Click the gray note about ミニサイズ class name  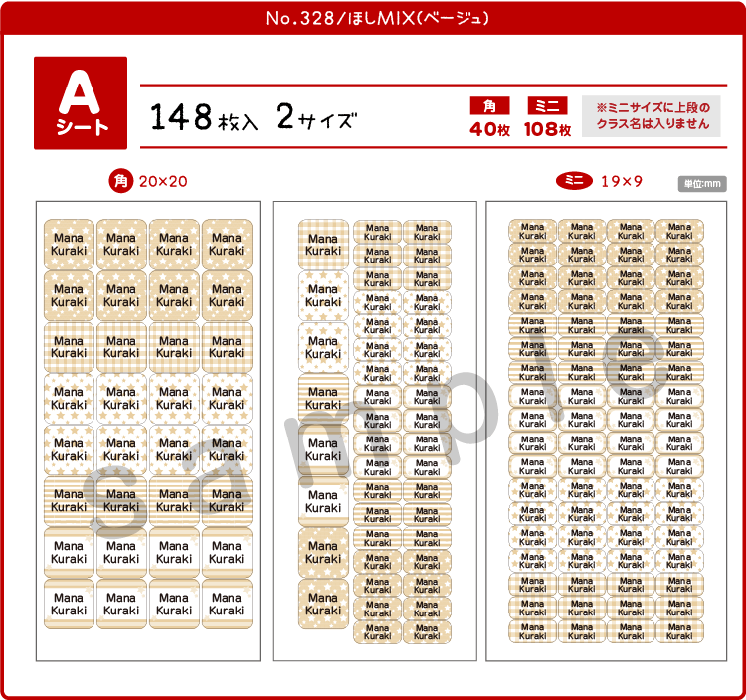[x=652, y=116]
